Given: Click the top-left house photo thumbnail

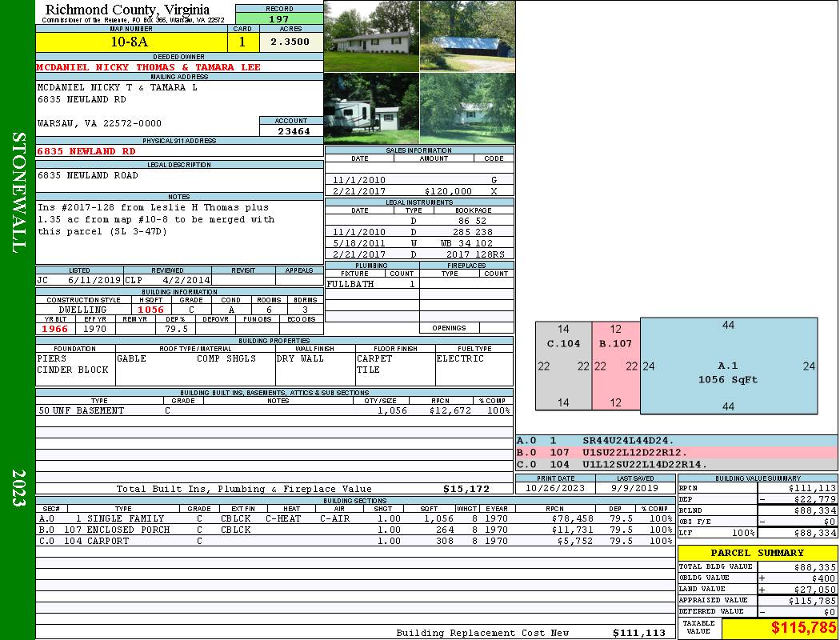Looking at the screenshot, I should coord(371,36).
